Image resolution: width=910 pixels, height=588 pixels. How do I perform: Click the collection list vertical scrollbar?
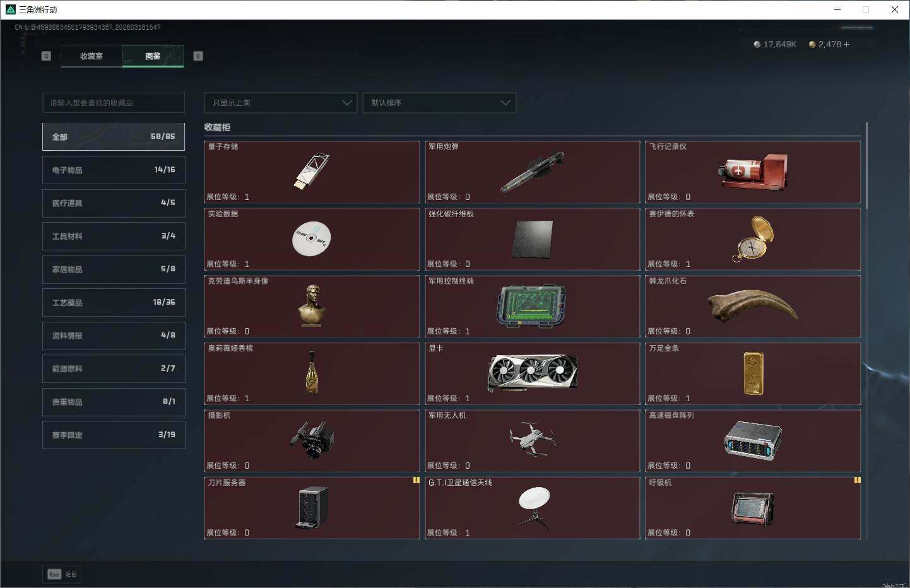866,165
